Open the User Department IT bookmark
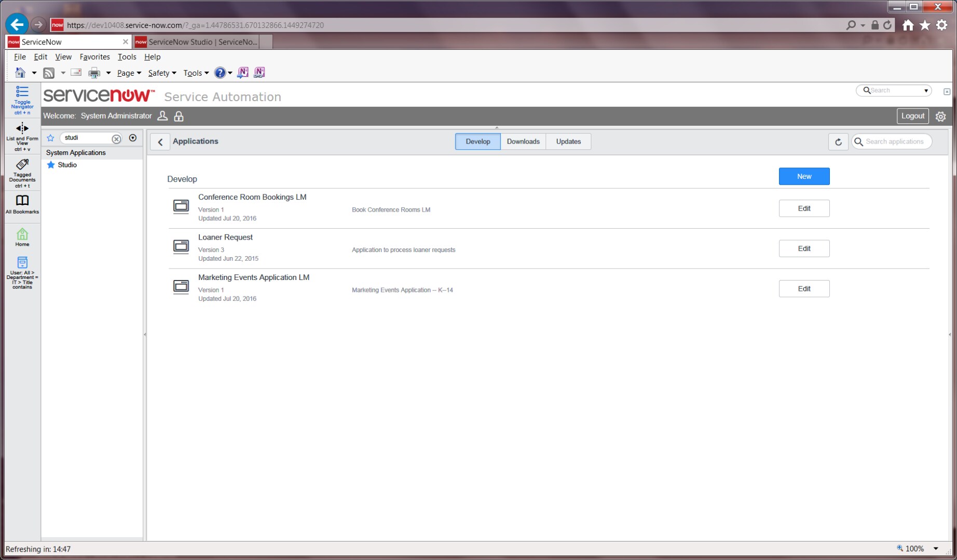Viewport: 957px width, 560px height. click(x=22, y=273)
